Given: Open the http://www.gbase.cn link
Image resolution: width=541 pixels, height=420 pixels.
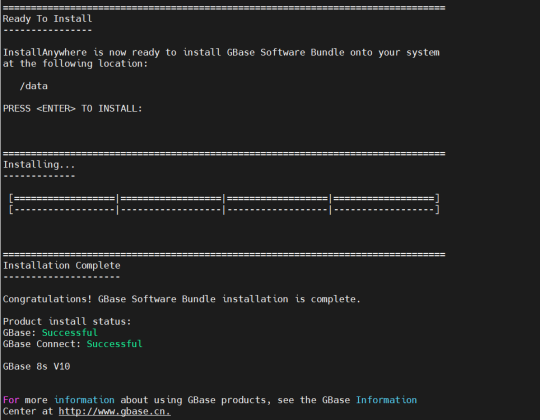Looking at the screenshot, I should pyautogui.click(x=114, y=411).
